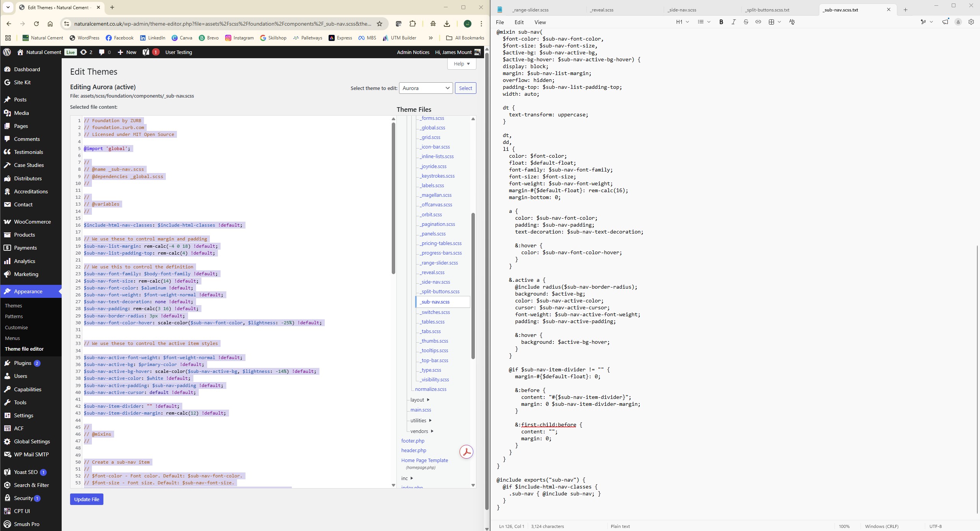This screenshot has height=531, width=980.
Task: Open _tabs.scss theme file
Action: (x=430, y=331)
